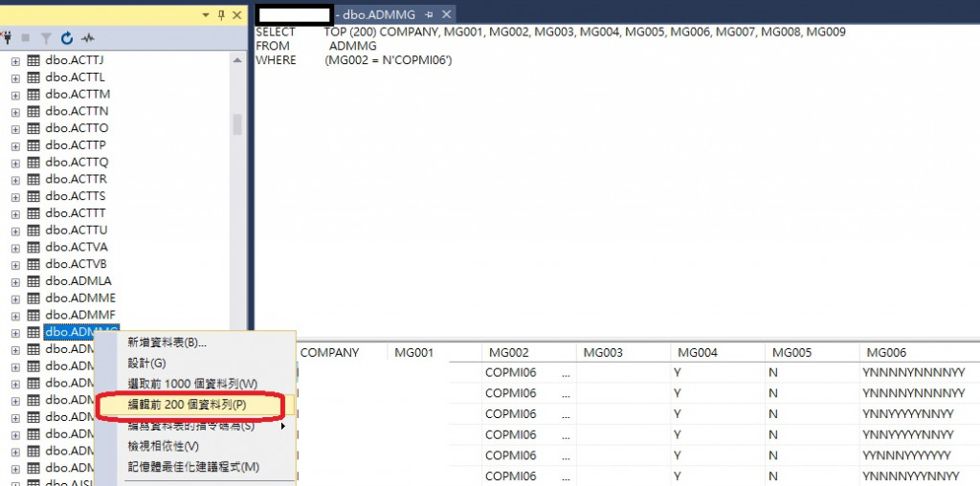Click the MG001 column header
The image size is (980, 486).
(434, 353)
